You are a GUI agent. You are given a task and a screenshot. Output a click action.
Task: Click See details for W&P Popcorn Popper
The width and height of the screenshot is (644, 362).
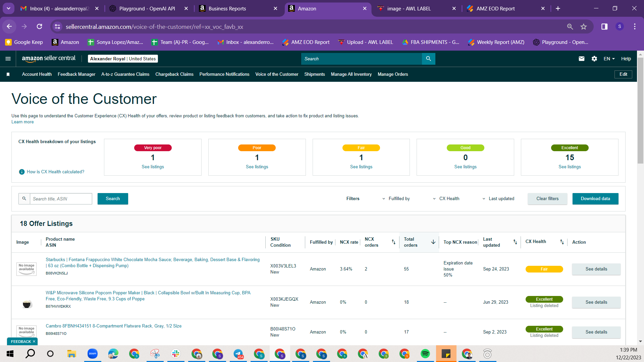tap(596, 302)
